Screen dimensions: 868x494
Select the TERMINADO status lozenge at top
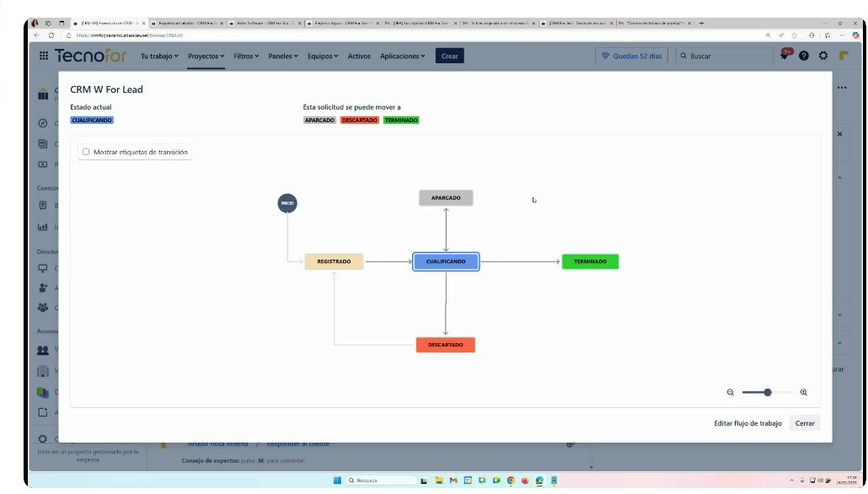click(401, 121)
